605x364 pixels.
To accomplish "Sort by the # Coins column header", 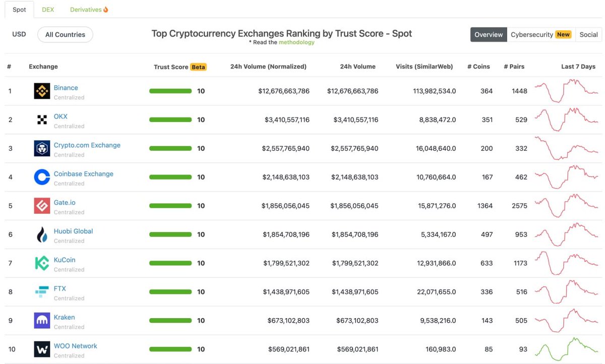I will 478,67.
